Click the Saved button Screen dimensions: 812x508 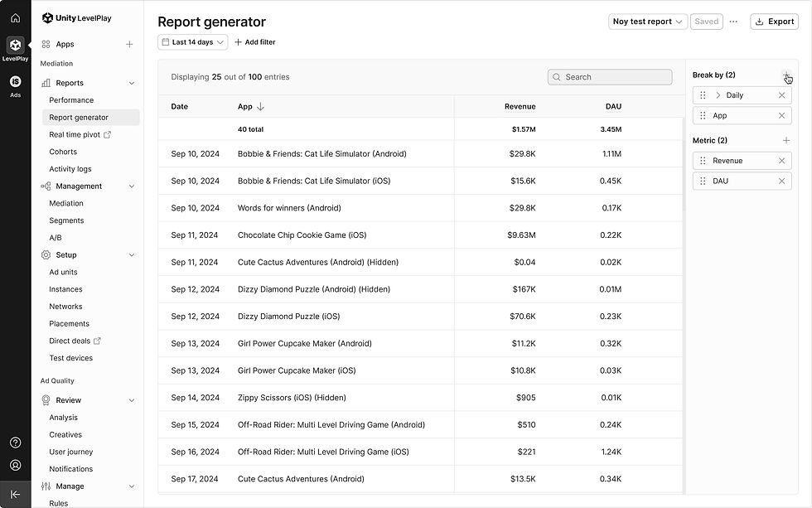(706, 22)
